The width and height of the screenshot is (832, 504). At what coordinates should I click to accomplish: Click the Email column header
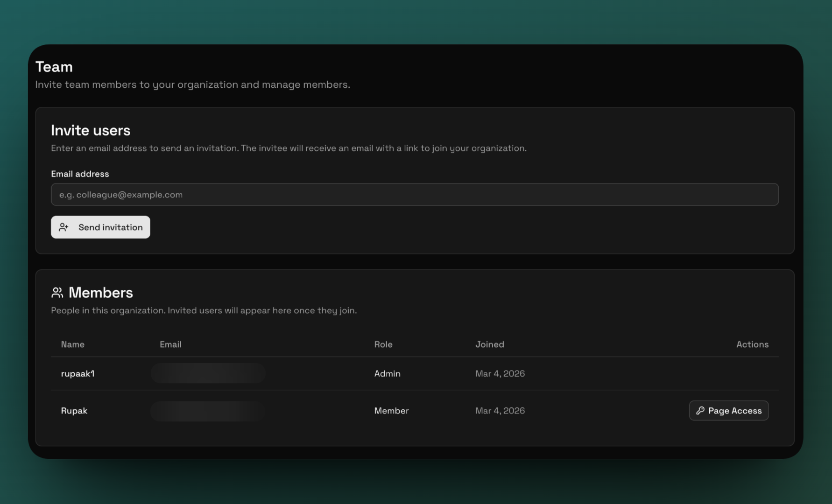[170, 344]
